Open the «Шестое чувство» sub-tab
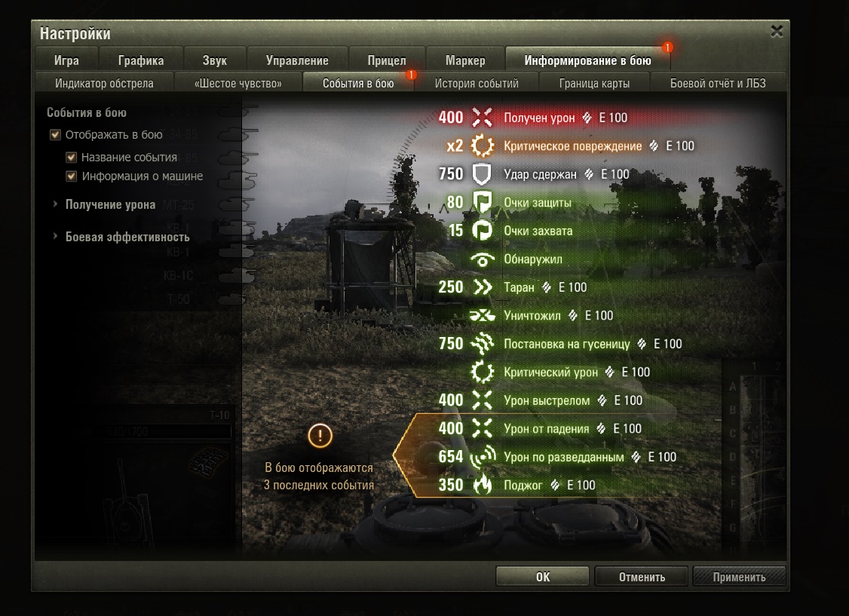 tap(238, 84)
